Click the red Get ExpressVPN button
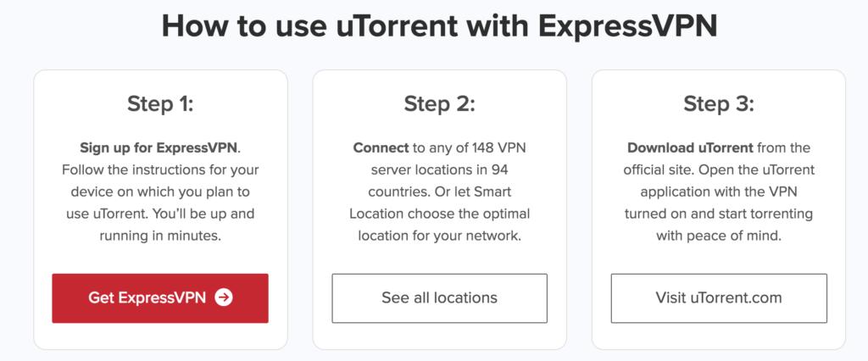The width and height of the screenshot is (868, 361). point(160,298)
